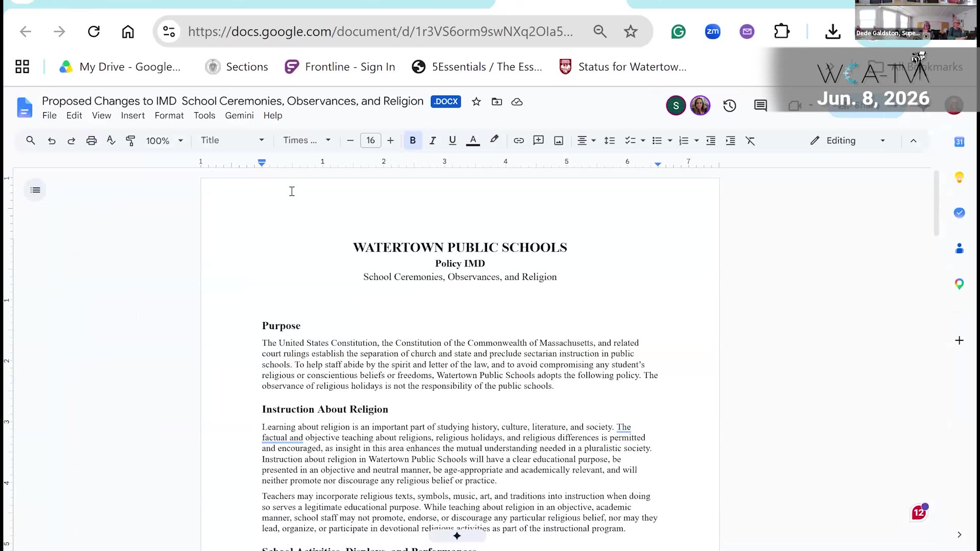Increase the font size
Viewport: 980px width, 551px height.
coord(390,140)
